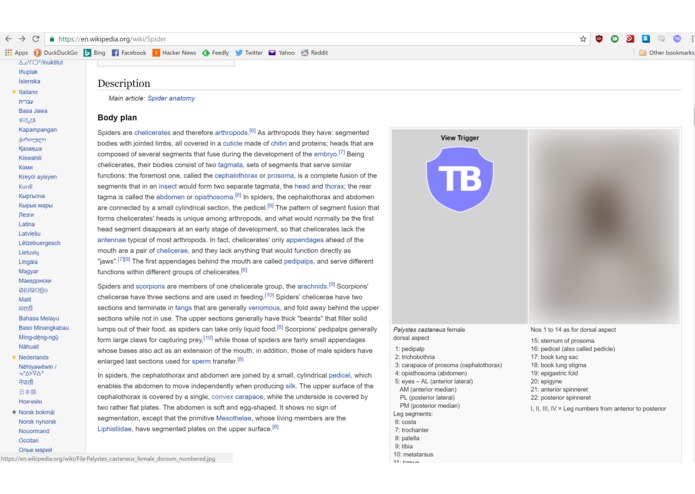Go forward with the browser arrow
The width and height of the screenshot is (695, 494).
pyautogui.click(x=22, y=39)
